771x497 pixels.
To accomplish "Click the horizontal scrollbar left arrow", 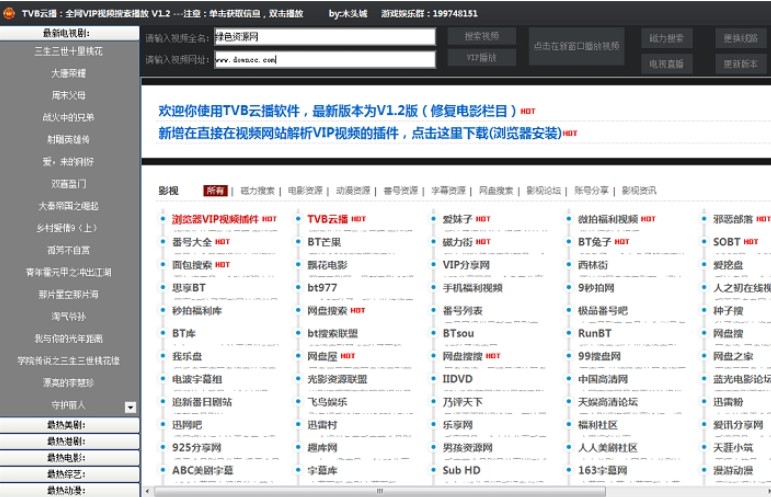I will pyautogui.click(x=148, y=491).
